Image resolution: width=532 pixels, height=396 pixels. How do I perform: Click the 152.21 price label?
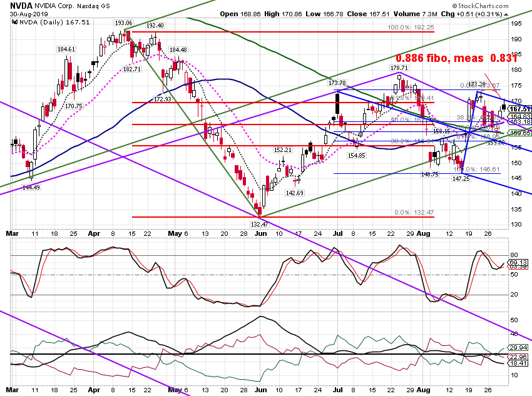283,150
